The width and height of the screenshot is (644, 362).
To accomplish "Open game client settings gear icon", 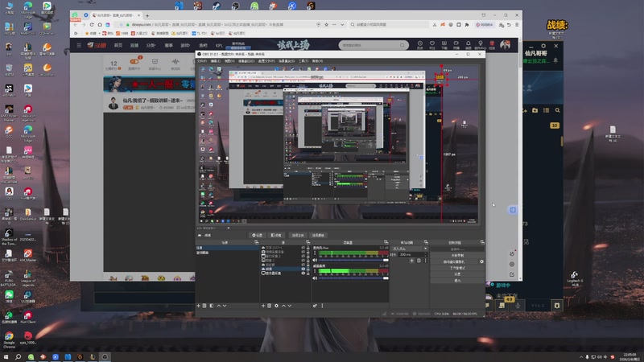I will click(543, 46).
